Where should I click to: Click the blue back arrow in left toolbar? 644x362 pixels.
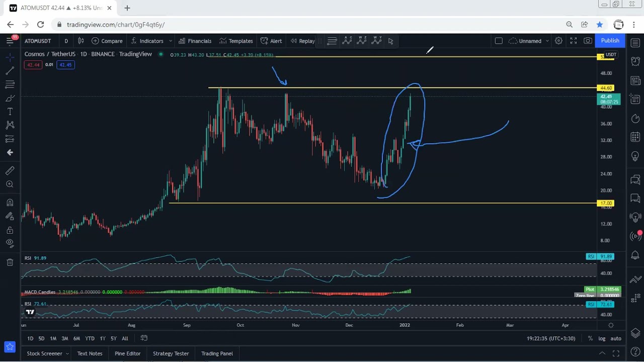[10, 152]
